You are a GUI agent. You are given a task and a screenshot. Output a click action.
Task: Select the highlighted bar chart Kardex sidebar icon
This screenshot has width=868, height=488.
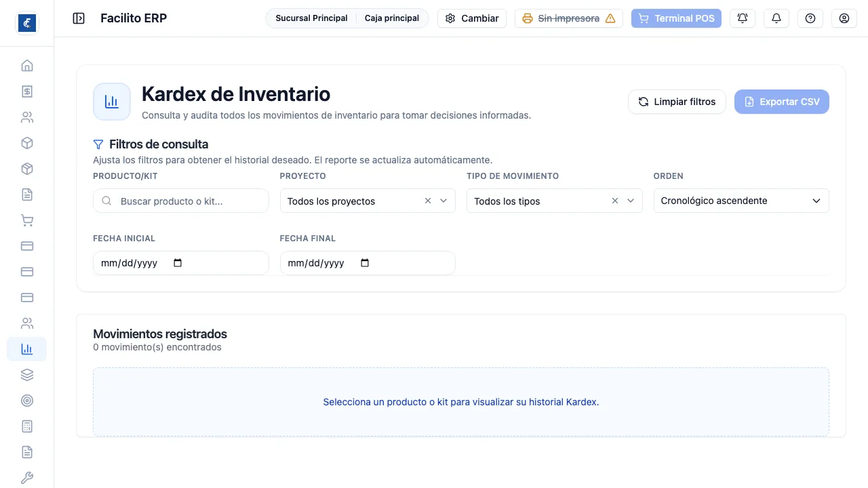(x=27, y=349)
